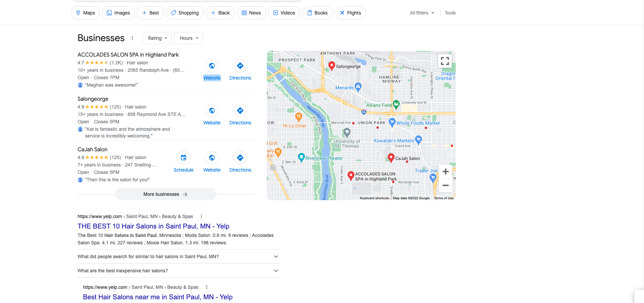Open options menu for second Yelp result
Image resolution: width=644 pixels, height=303 pixels.
[x=207, y=287]
